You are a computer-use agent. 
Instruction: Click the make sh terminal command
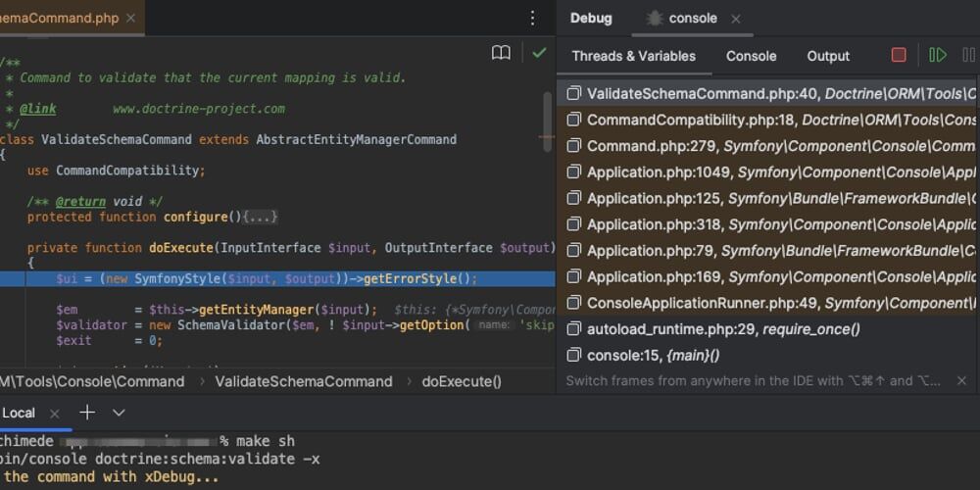click(x=266, y=441)
